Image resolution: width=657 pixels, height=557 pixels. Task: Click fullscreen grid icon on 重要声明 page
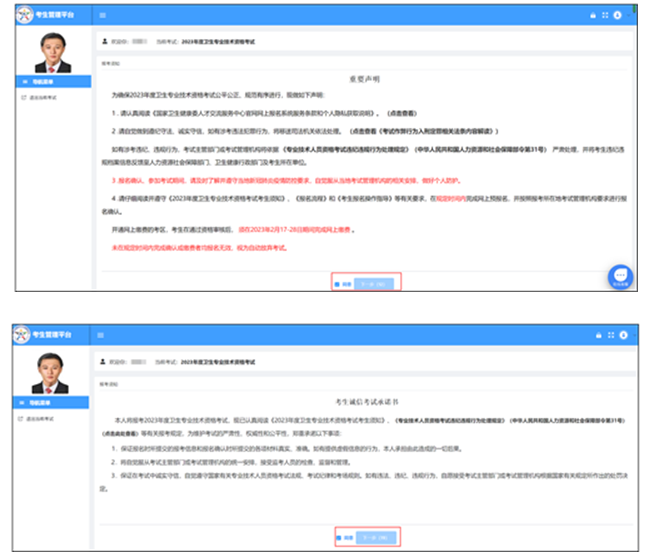[x=605, y=15]
